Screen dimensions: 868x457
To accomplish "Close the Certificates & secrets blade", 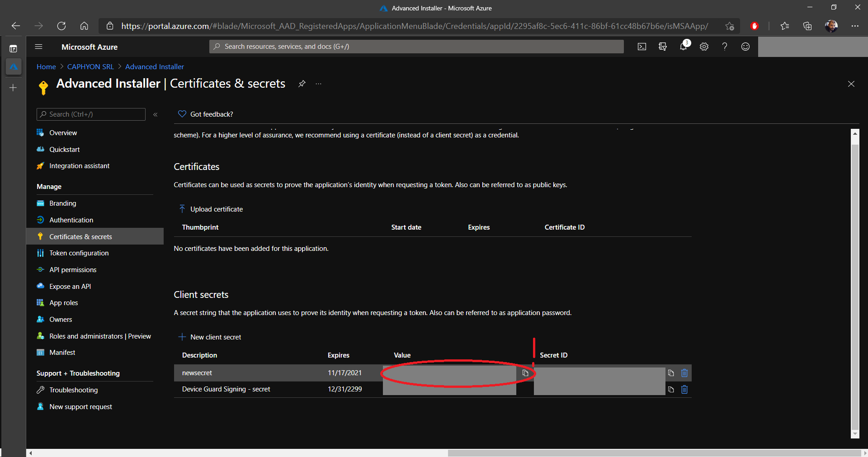I will pos(851,84).
